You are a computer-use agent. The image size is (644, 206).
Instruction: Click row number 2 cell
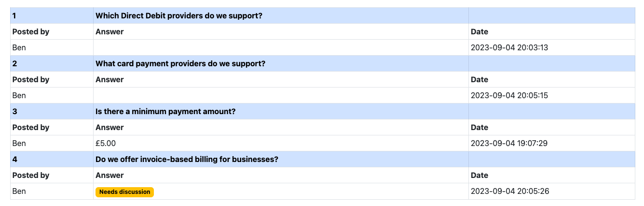point(52,63)
